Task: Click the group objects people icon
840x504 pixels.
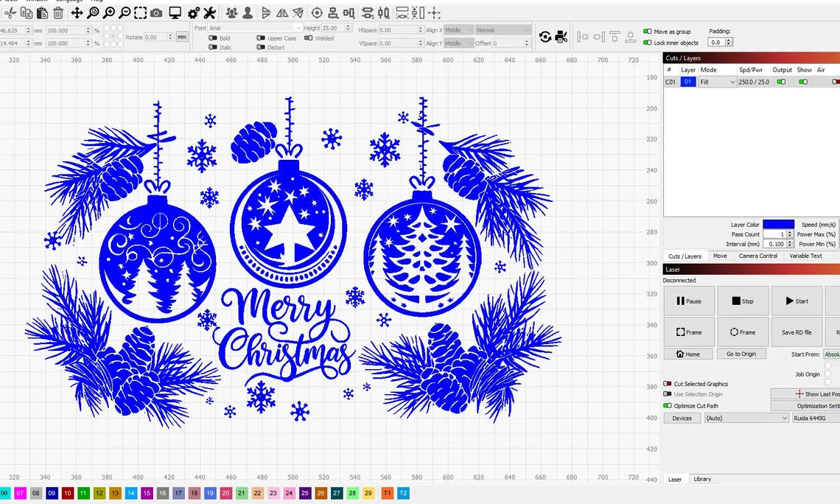Action: (x=231, y=13)
